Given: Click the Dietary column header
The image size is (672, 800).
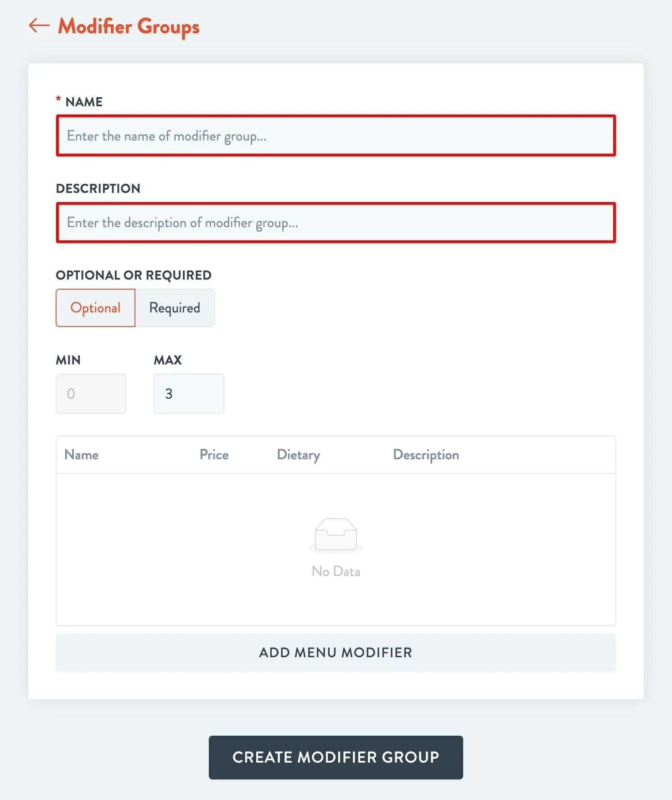Looking at the screenshot, I should click(299, 455).
